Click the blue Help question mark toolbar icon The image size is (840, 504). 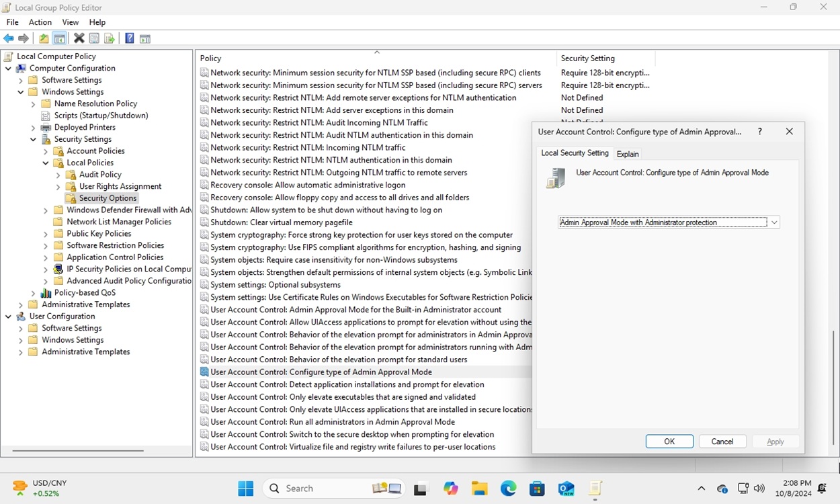[129, 38]
